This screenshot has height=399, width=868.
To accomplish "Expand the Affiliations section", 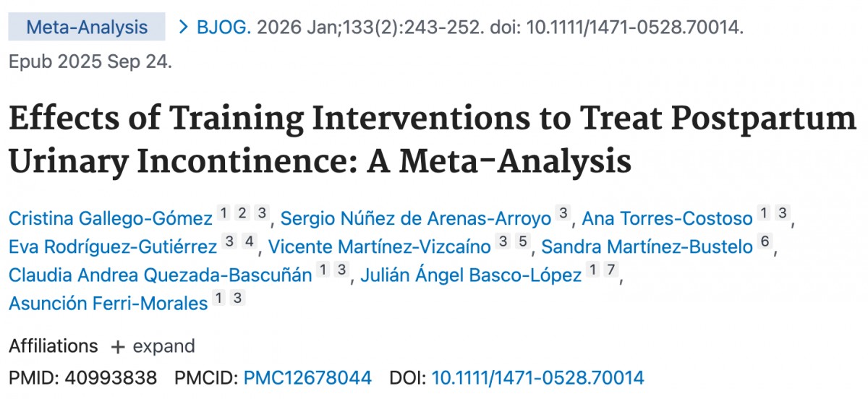I will (x=153, y=346).
